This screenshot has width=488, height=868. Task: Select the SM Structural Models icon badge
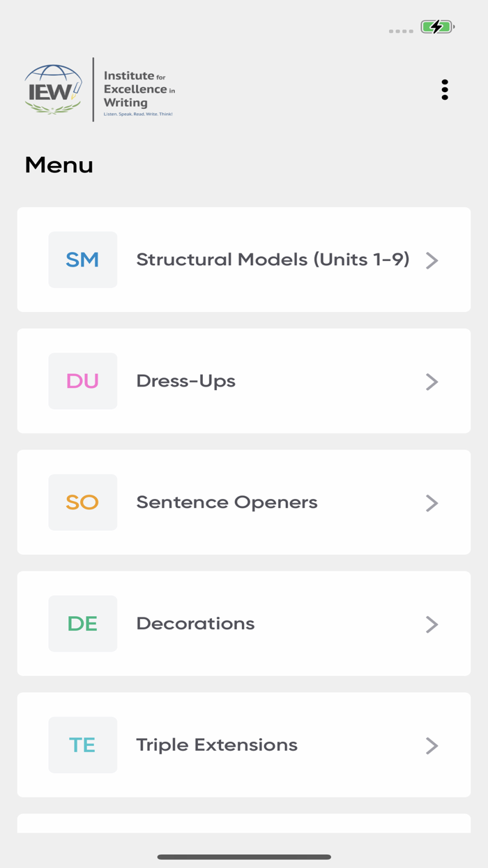[x=82, y=259]
